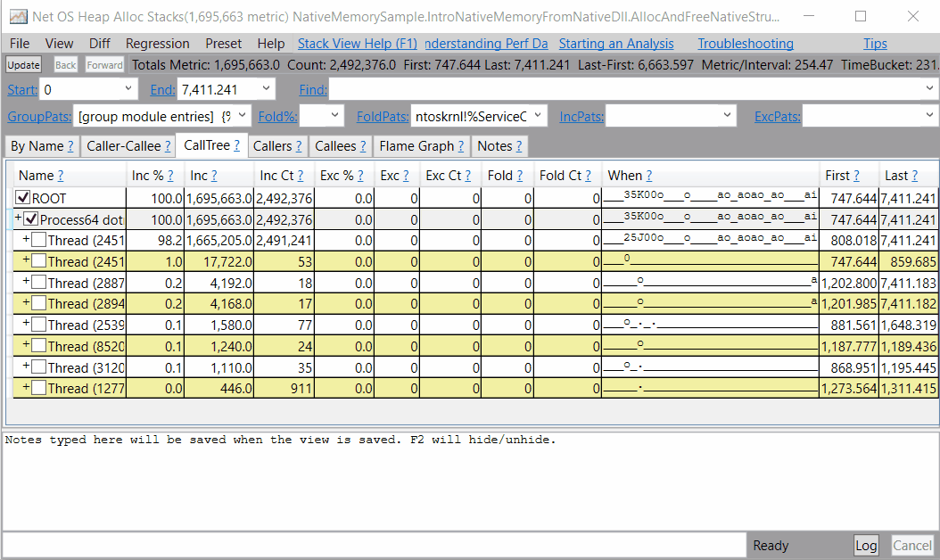Viewport: 940px width, 560px height.
Task: Switch to the Flame Graph tab
Action: [x=422, y=145]
